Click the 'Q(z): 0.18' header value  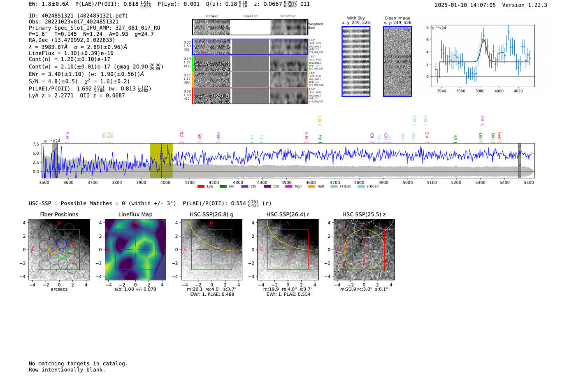[x=227, y=4]
